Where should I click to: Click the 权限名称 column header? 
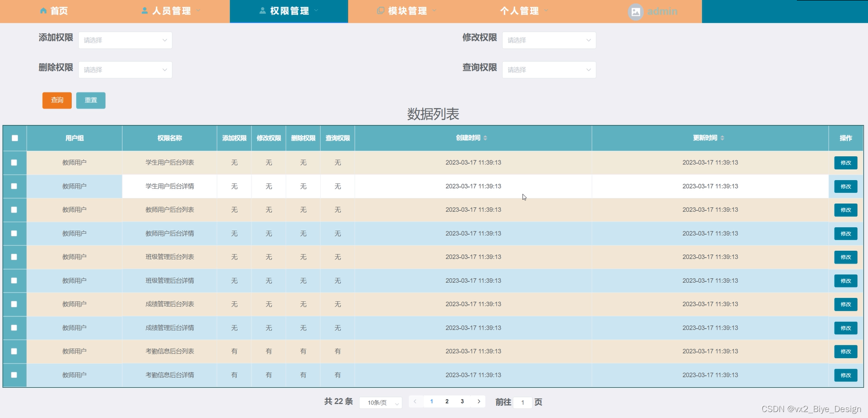170,138
